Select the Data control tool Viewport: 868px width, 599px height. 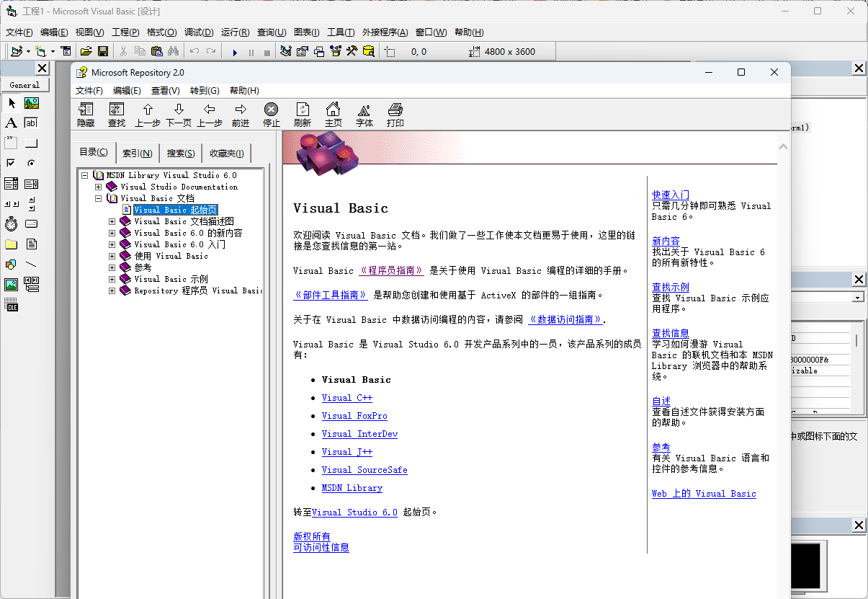click(x=31, y=285)
